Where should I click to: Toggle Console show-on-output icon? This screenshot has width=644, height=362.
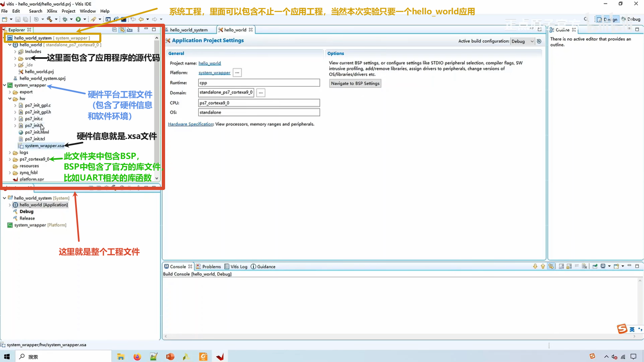tap(551, 266)
